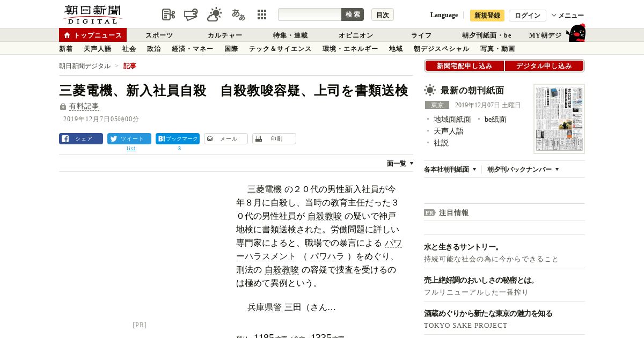The image size is (644, 338).
Task: Click the home icon in トップニュース tab
Action: pos(67,35)
